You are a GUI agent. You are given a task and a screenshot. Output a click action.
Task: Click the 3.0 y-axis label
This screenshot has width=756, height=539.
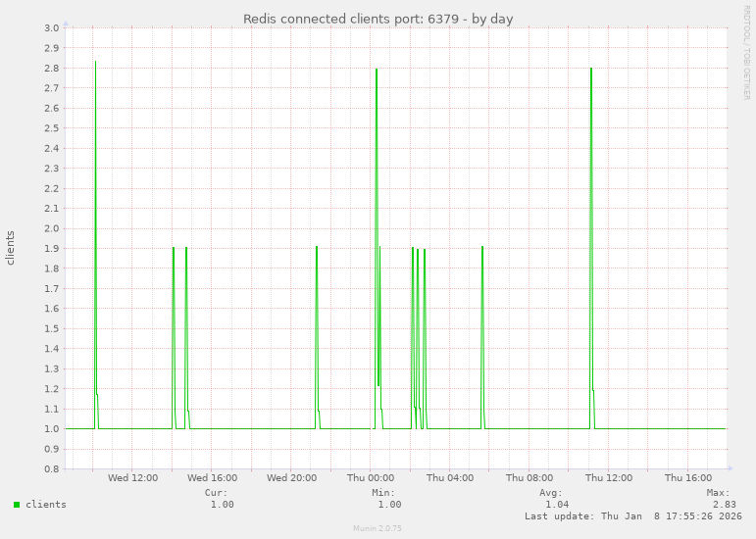pos(52,28)
